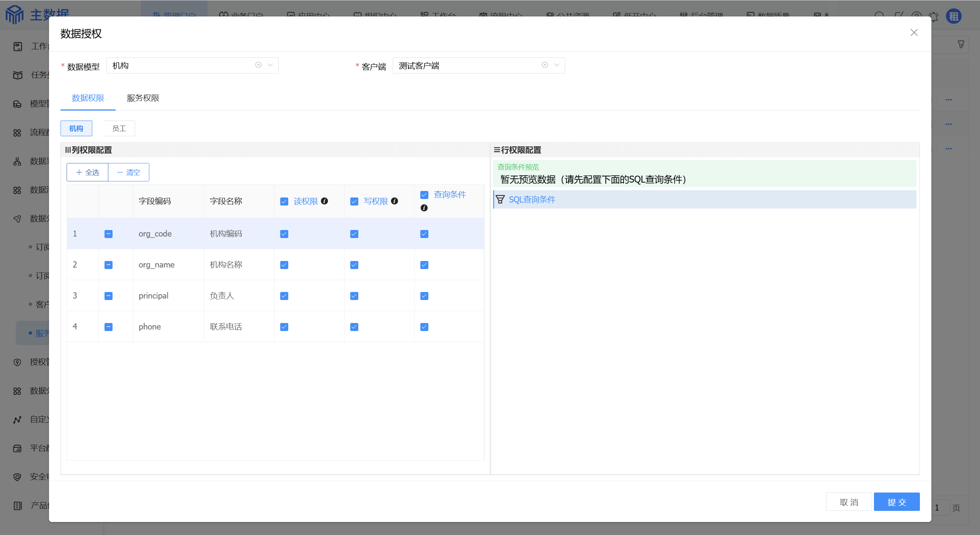This screenshot has width=980, height=535.
Task: Select the 员工 sub-tab
Action: pyautogui.click(x=119, y=129)
